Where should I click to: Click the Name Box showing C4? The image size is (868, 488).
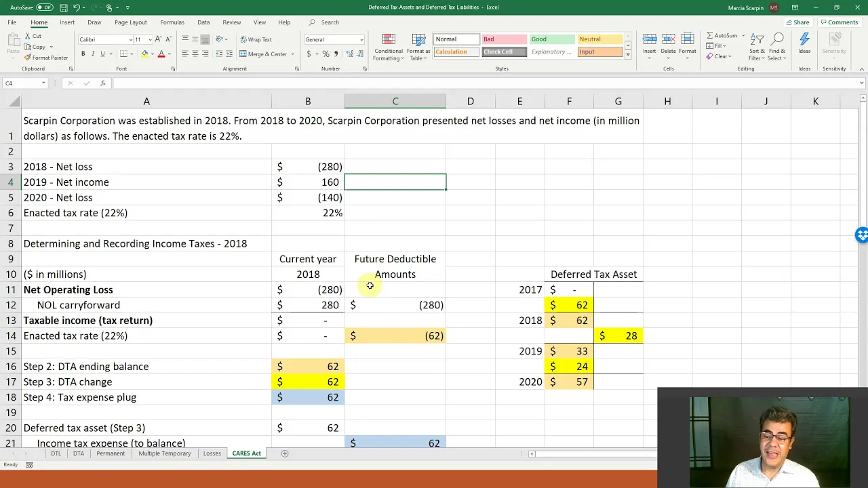[25, 83]
